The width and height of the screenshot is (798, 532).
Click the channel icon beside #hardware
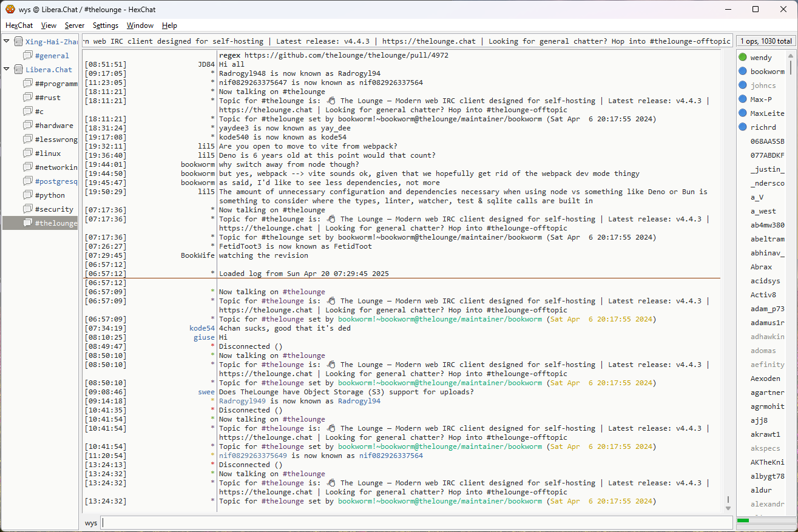click(x=28, y=126)
